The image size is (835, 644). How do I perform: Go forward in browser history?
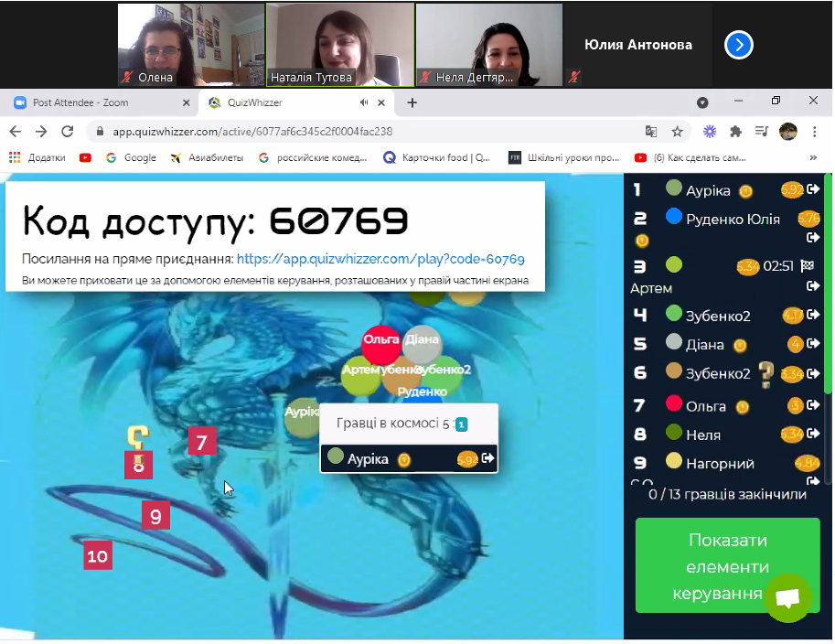41,132
